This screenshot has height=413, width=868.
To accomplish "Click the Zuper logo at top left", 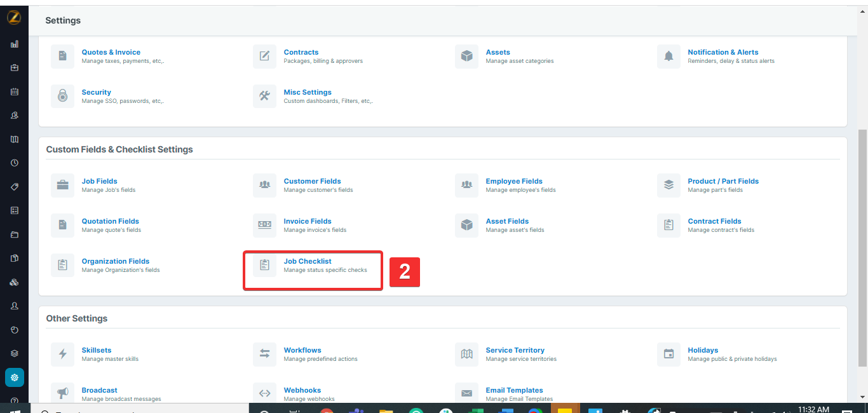I will pos(14,17).
